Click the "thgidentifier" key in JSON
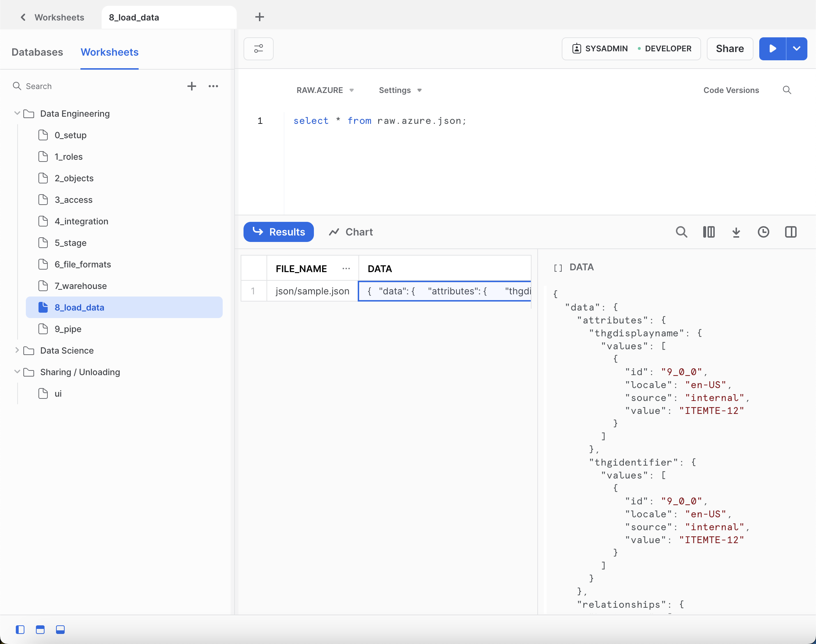The image size is (816, 644). (x=634, y=463)
